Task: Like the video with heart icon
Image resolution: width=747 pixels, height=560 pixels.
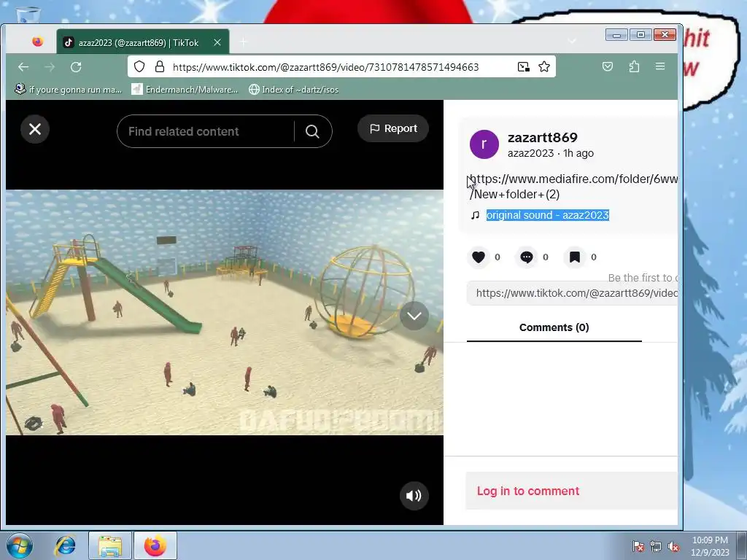Action: point(479,257)
